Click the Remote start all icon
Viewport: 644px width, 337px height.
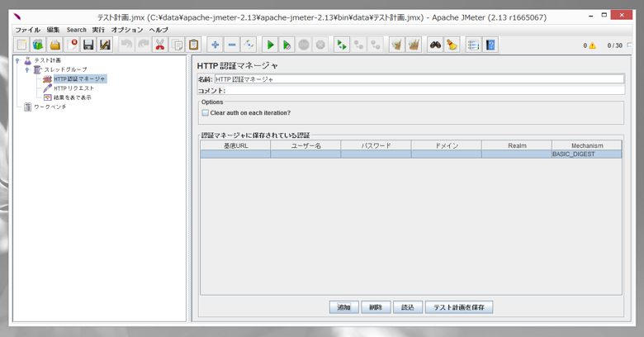click(x=342, y=45)
